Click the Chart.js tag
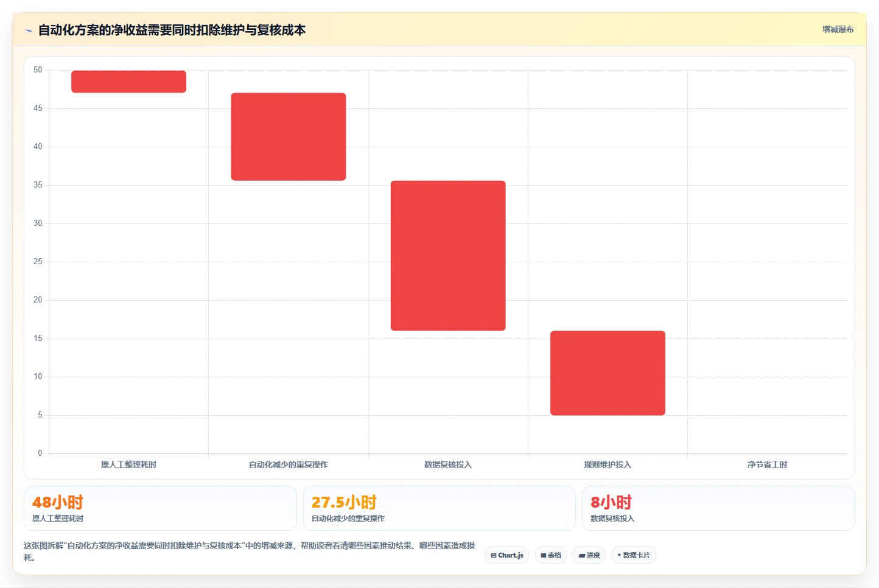The height and width of the screenshot is (588, 879). point(507,555)
